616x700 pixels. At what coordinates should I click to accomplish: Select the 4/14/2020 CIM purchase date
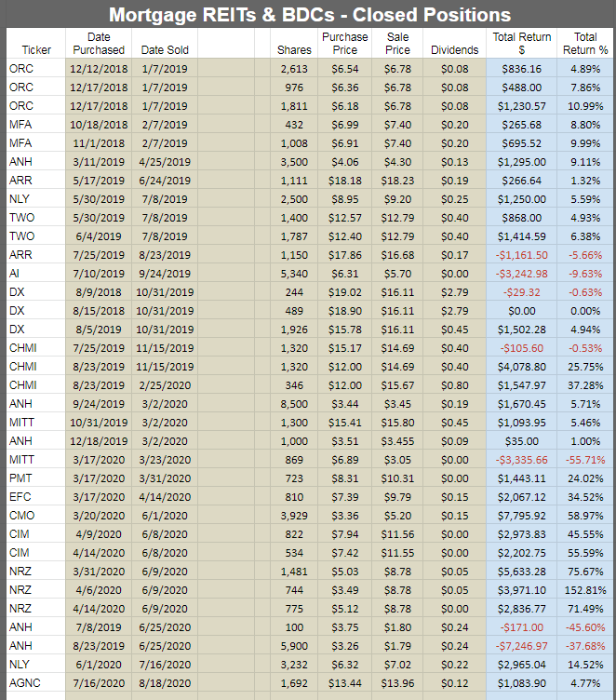99,553
